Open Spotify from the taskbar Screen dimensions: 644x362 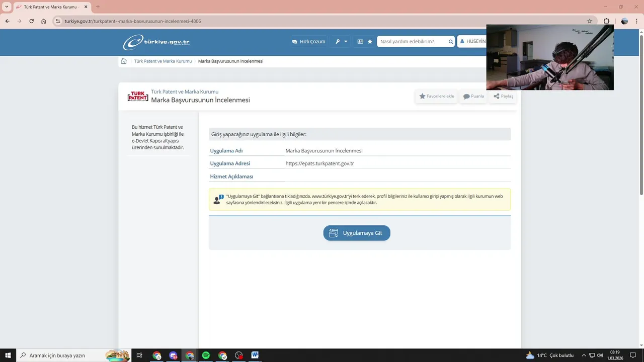pos(206,355)
